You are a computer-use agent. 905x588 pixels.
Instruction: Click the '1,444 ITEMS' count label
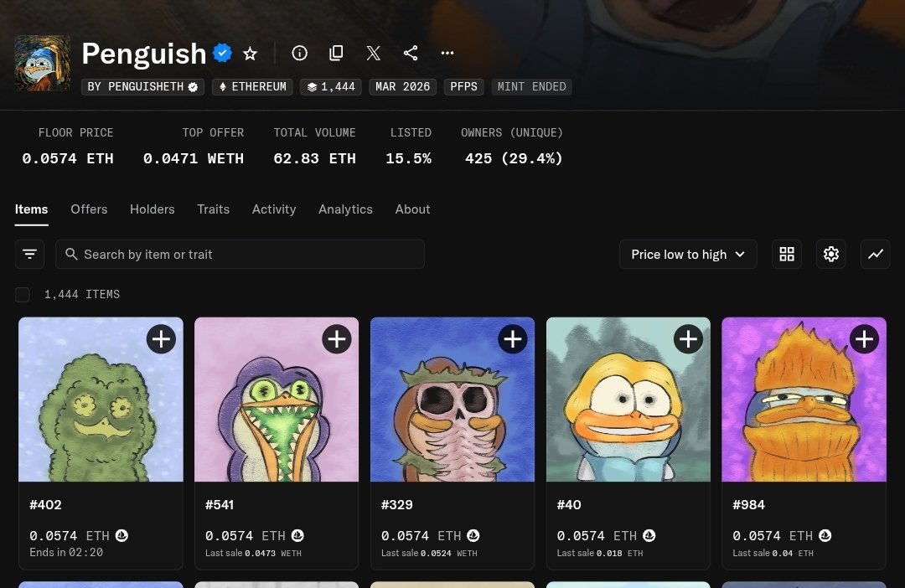(x=82, y=294)
